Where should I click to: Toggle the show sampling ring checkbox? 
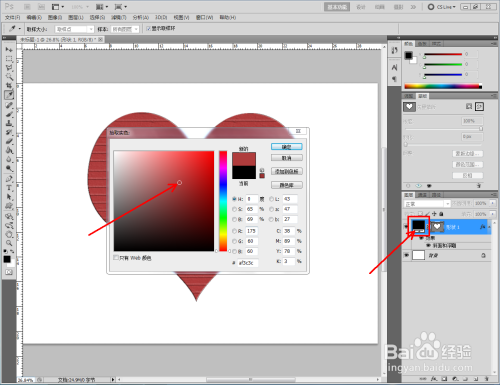(x=149, y=29)
